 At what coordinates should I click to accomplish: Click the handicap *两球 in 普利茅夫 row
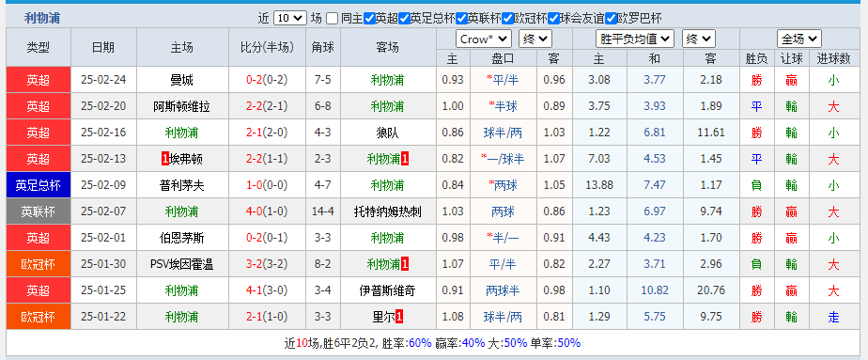[504, 185]
